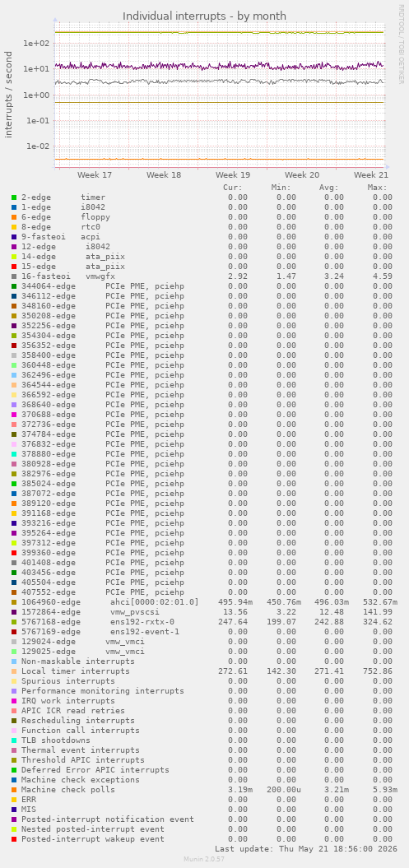Click the RRDTOOL / TOBI OETIKER watermark
Image resolution: width=409 pixels, height=868 pixels.
click(x=402, y=44)
